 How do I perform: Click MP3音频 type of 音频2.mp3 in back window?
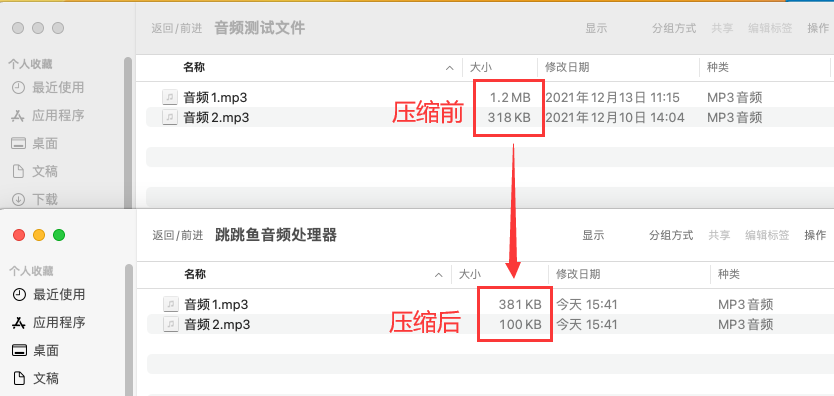tap(735, 117)
